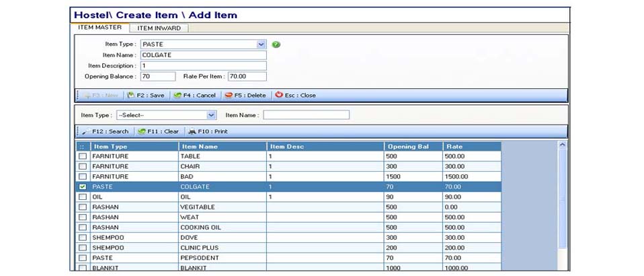
Task: Click the F2 Save toolbar button
Action: point(145,95)
